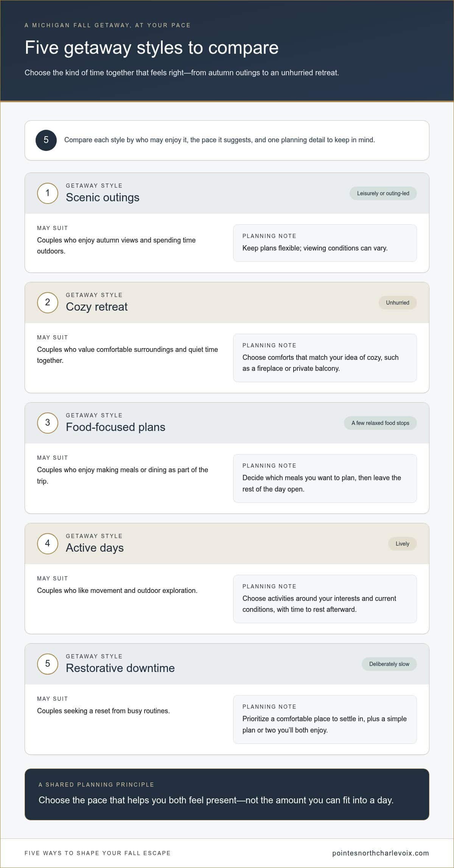Click the shared planning principle banner
This screenshot has height=868, width=454.
(x=227, y=794)
